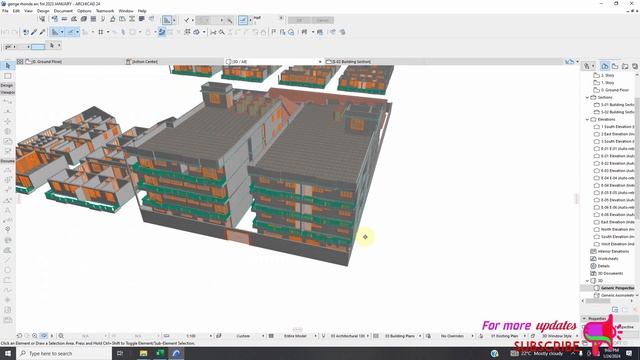Click zoom-in magnifier in bottom view bar

pos(35,336)
